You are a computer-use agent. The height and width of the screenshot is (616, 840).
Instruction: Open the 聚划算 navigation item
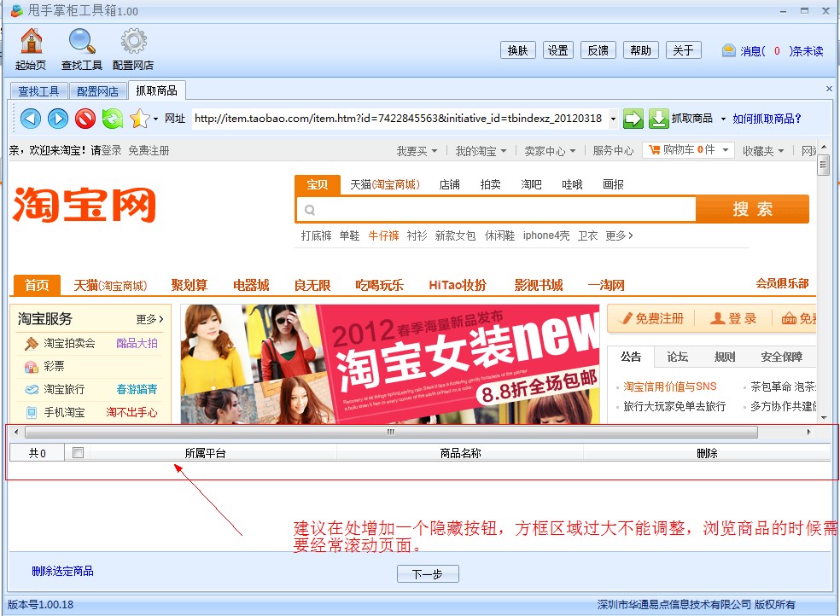190,285
